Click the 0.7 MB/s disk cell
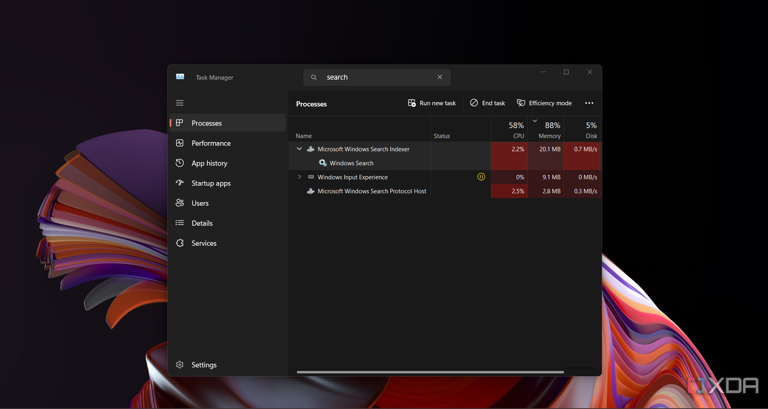768x409 pixels. (x=582, y=149)
